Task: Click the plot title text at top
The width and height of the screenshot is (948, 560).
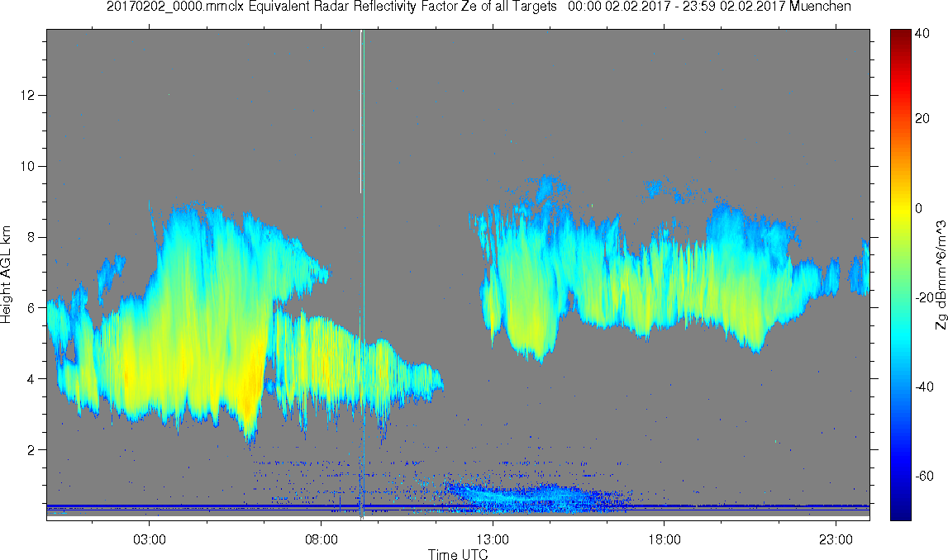Action: tap(479, 7)
